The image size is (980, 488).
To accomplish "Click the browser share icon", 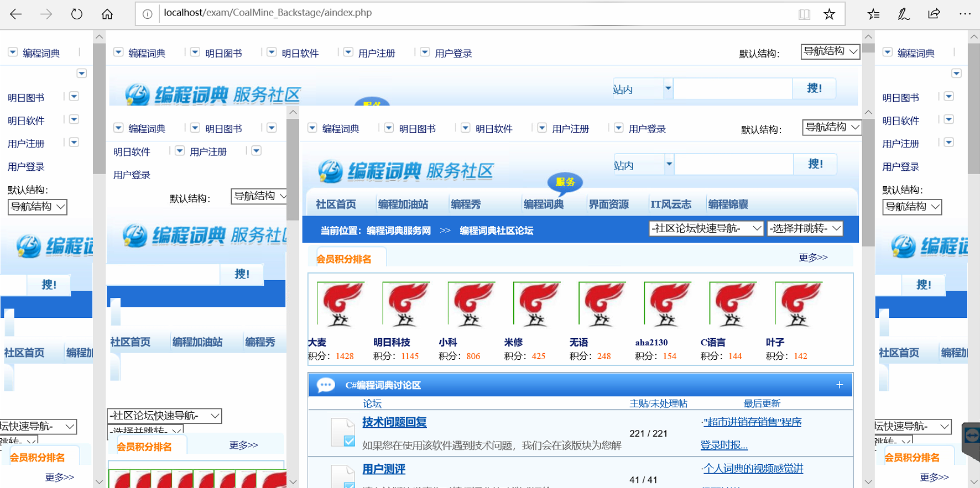I will (x=934, y=14).
